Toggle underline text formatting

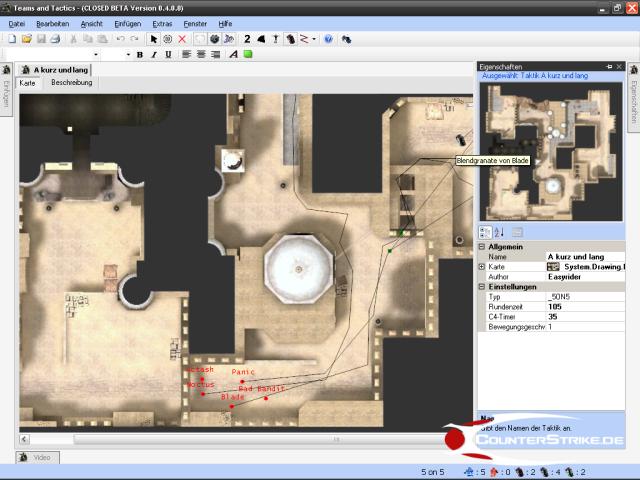167,54
